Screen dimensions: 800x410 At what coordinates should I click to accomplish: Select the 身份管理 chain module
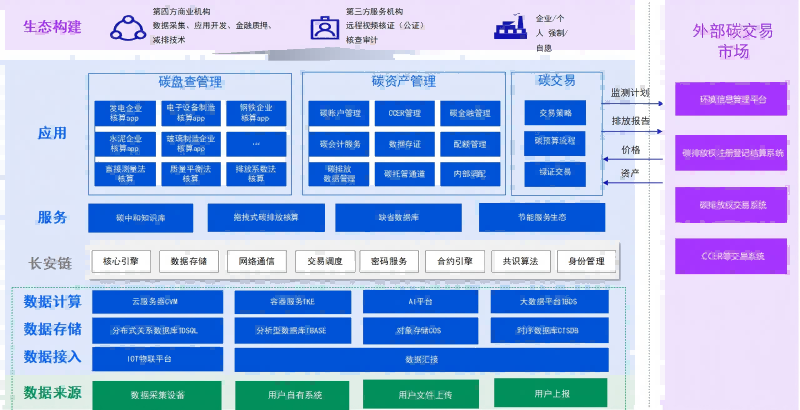pos(586,261)
